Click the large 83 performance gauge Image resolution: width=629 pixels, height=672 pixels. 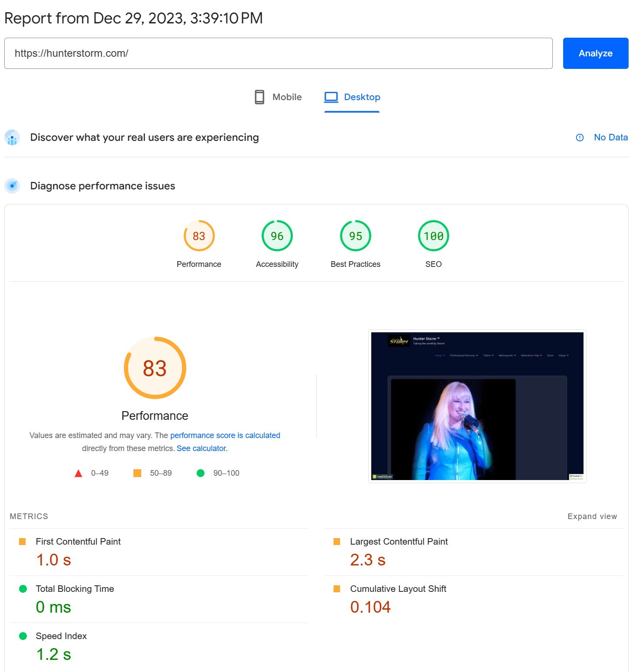click(x=155, y=368)
